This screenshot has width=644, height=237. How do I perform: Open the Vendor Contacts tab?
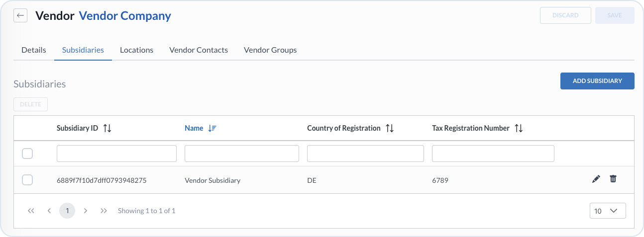pos(199,50)
